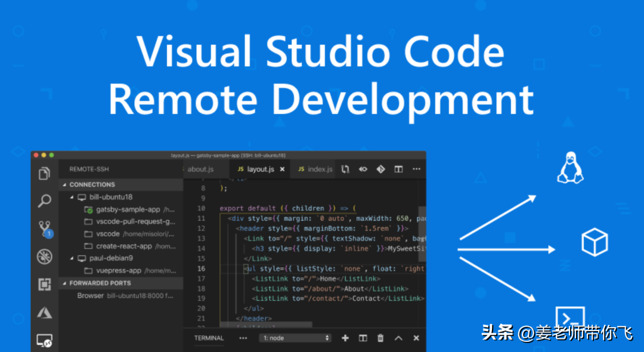The width and height of the screenshot is (644, 352).
Task: Collapse the paul-debian9 connection
Action: (73, 258)
